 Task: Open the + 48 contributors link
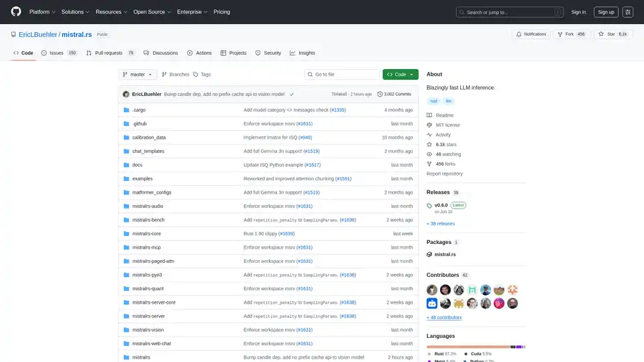pos(444,317)
